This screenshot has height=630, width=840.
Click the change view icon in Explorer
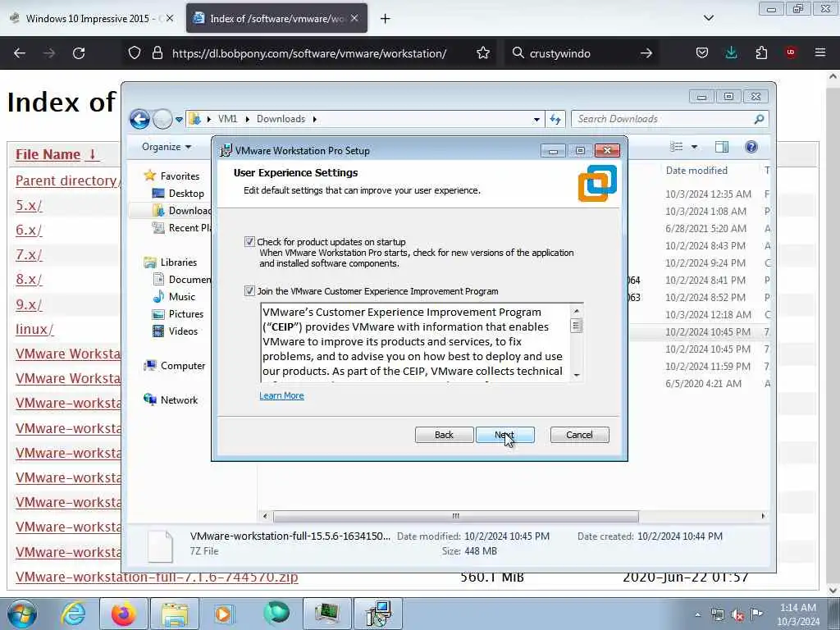pyautogui.click(x=677, y=147)
